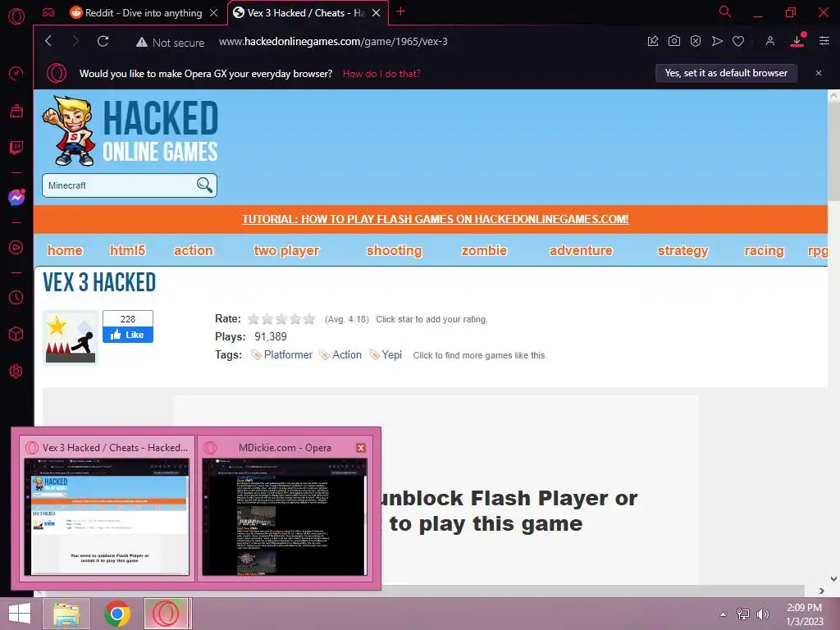Show hidden system tray icons
Viewport: 840px width, 630px height.
[724, 614]
